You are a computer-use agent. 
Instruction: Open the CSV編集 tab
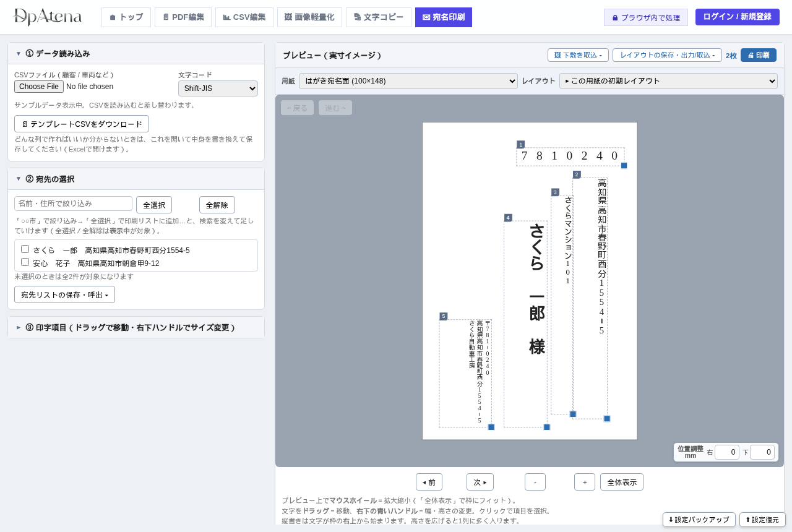(x=244, y=17)
